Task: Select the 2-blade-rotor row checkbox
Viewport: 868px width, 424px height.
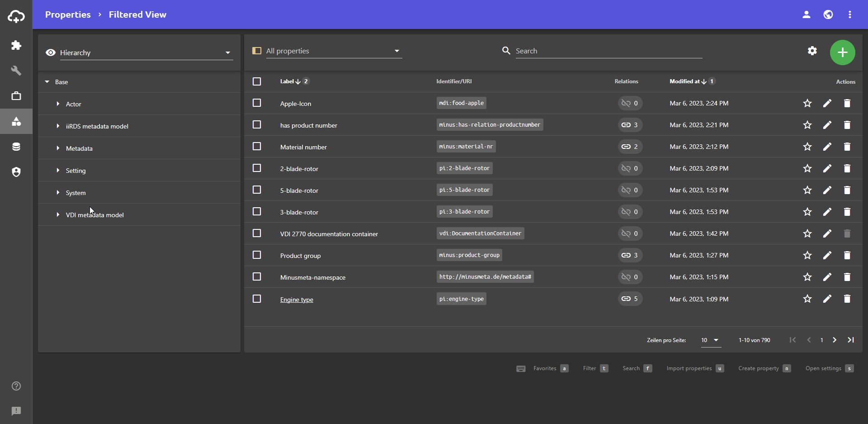Action: pyautogui.click(x=257, y=168)
